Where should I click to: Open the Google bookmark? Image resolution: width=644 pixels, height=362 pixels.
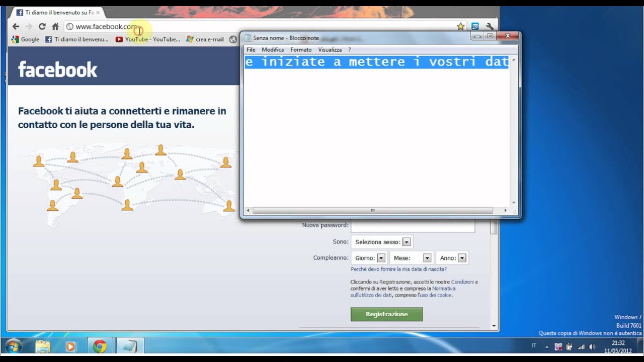(25, 39)
